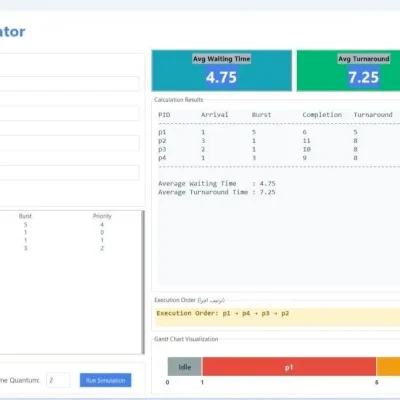Viewport: 400px width, 400px height.
Task: Select the 4.75 waiting time value
Action: [221, 77]
